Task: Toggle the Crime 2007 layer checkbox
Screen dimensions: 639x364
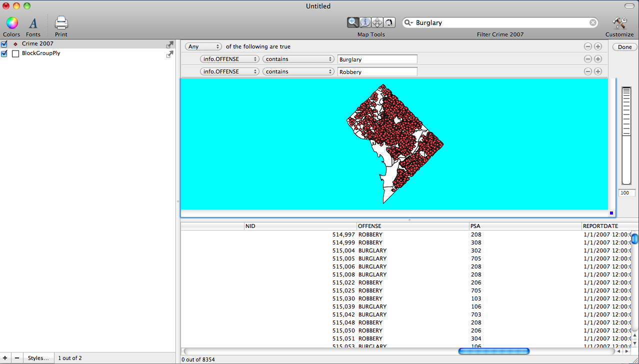Action: 4,44
